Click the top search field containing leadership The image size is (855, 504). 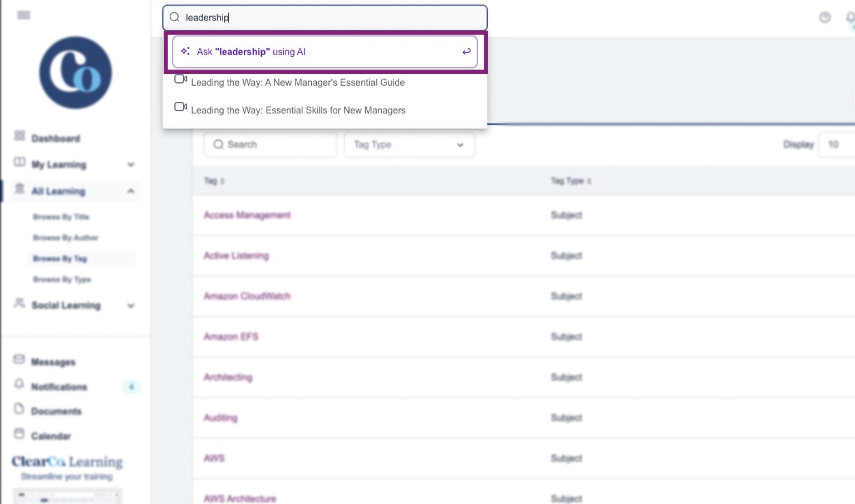[x=325, y=18]
